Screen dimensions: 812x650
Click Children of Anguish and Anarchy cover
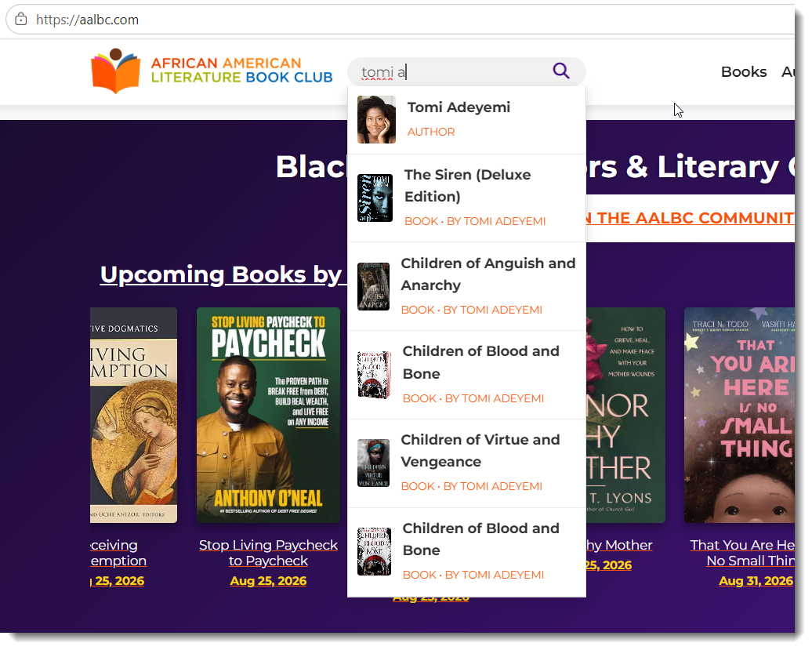[x=373, y=286]
